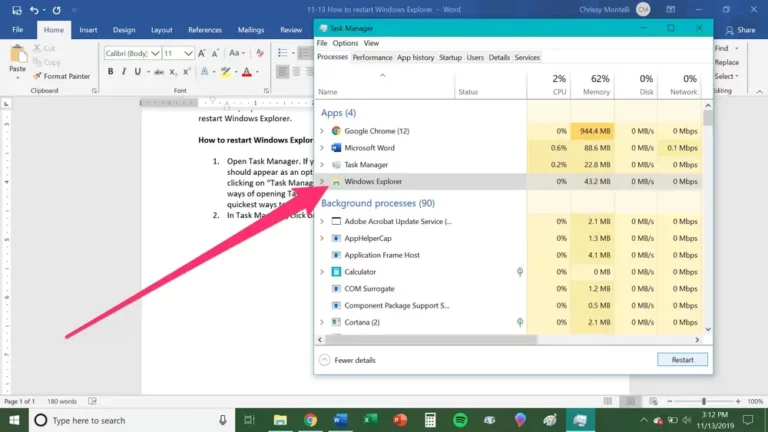Click Fewer details in Task Manager
768x432 pixels.
348,360
